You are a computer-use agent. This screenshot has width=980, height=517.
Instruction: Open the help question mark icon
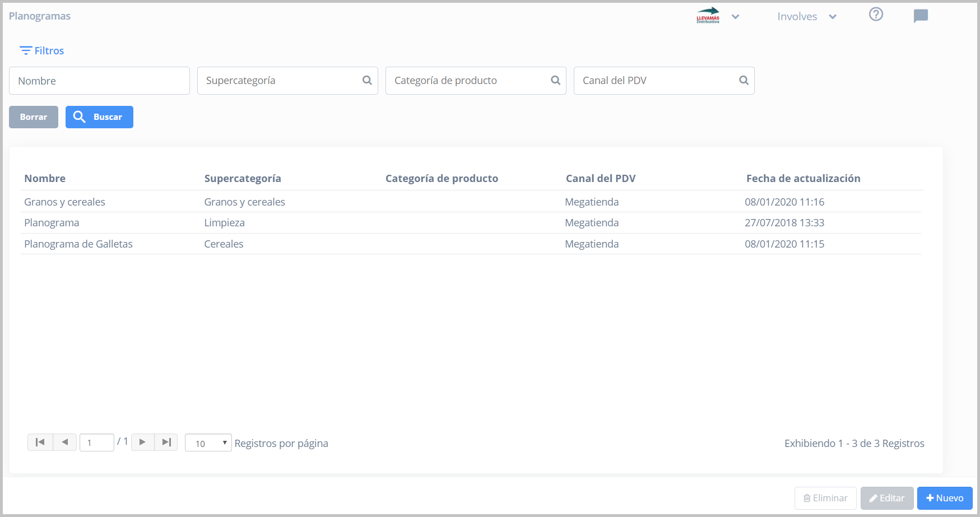coord(876,15)
